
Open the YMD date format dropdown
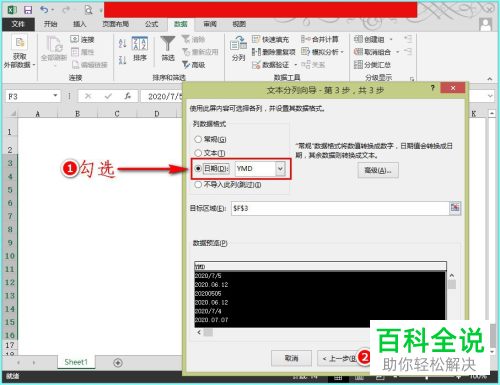click(280, 169)
